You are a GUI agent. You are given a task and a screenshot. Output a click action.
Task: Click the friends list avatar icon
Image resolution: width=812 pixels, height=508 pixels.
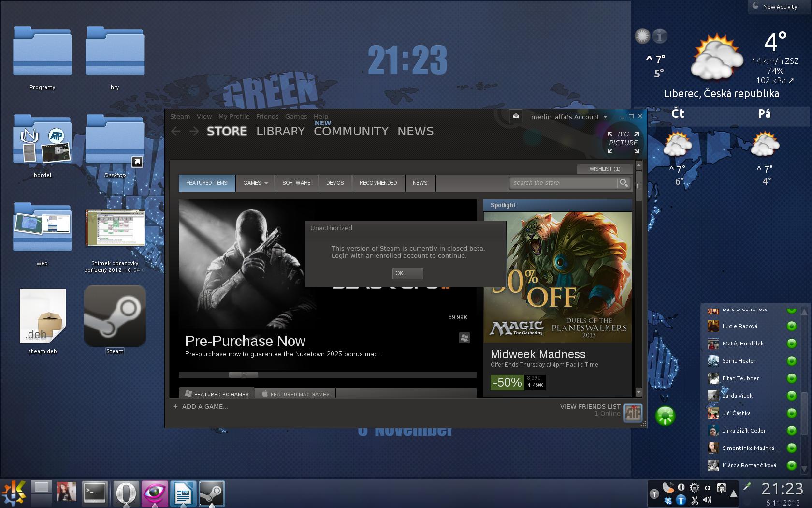click(x=633, y=413)
